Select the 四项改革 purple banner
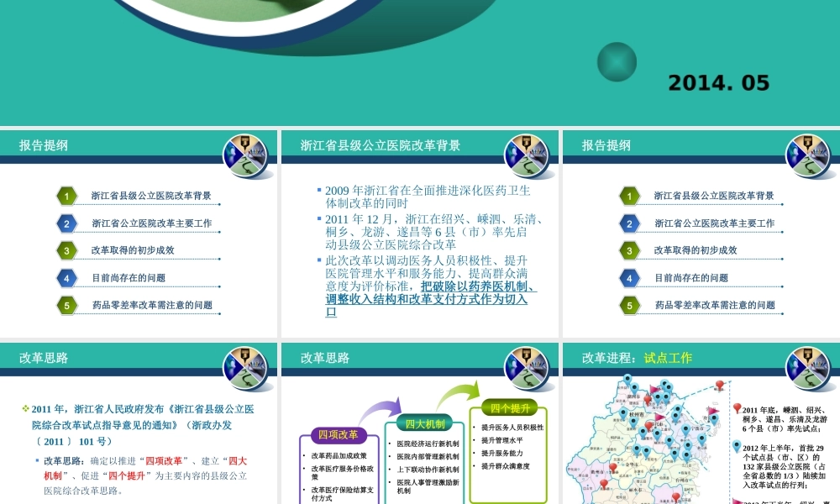 (337, 433)
